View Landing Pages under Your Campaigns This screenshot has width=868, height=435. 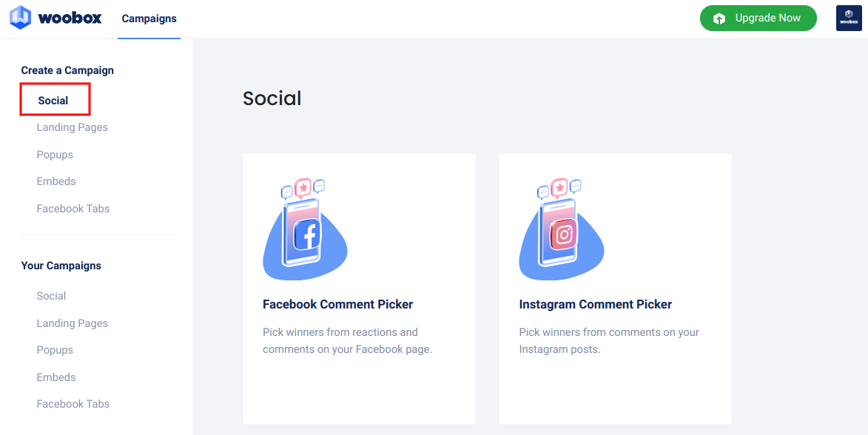[72, 323]
